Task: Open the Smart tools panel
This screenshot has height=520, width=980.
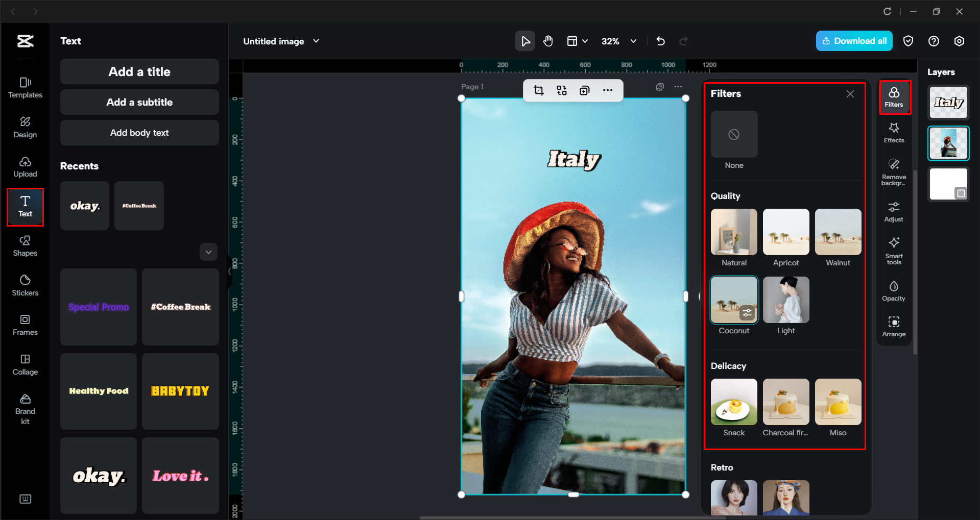Action: [893, 250]
